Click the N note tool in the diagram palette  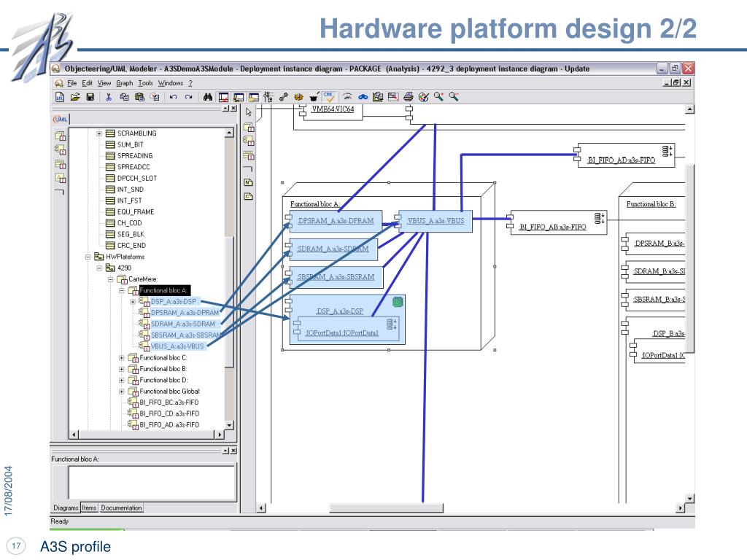point(248,182)
